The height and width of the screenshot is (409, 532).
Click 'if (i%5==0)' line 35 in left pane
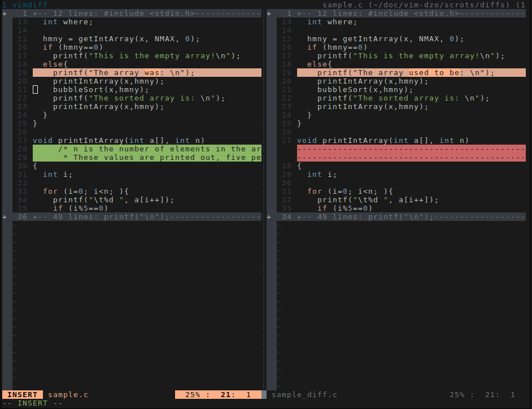[80, 208]
